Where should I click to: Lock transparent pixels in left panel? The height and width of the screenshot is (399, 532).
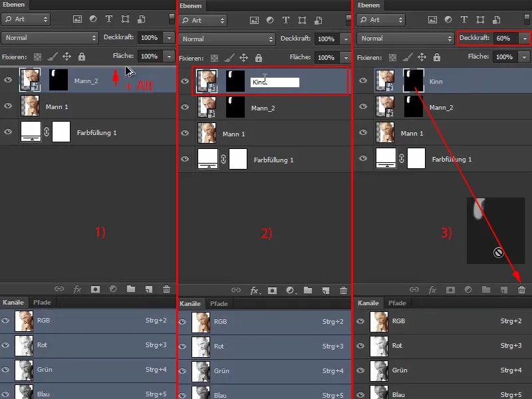(37, 57)
